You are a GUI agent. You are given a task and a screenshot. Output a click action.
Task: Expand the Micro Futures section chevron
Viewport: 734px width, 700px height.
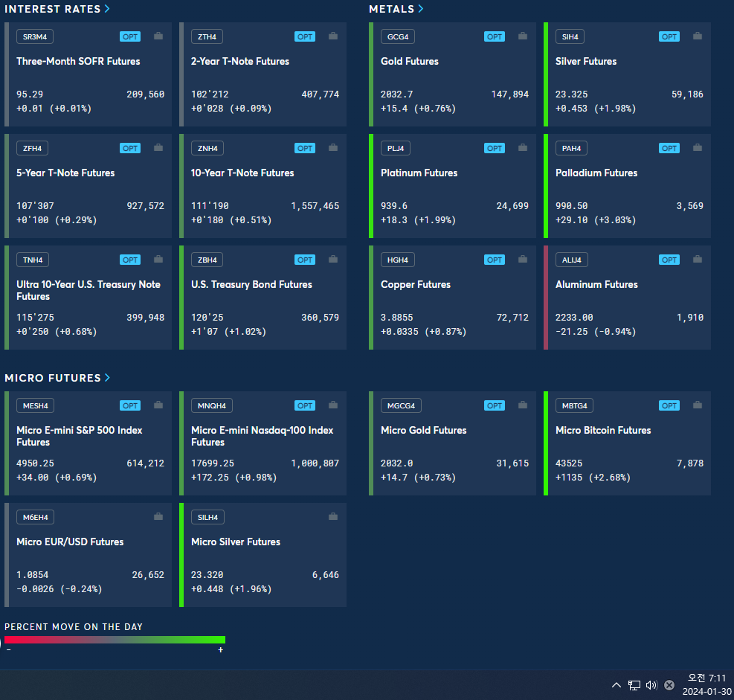(x=108, y=377)
